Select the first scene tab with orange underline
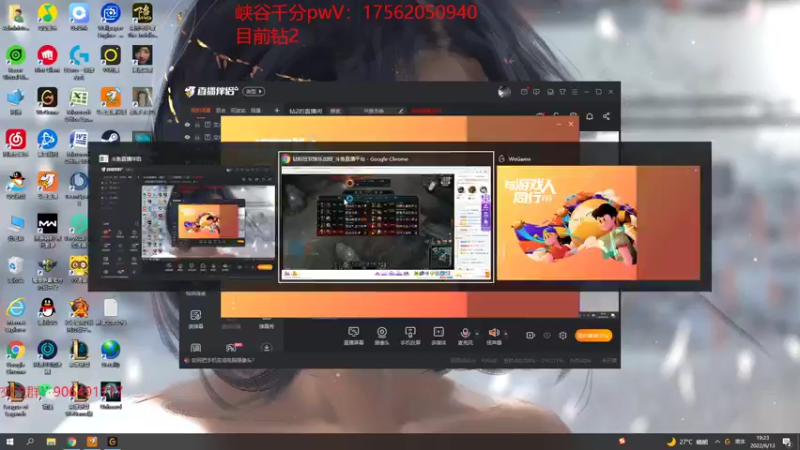Screen dimensions: 800x450 coord(201,110)
